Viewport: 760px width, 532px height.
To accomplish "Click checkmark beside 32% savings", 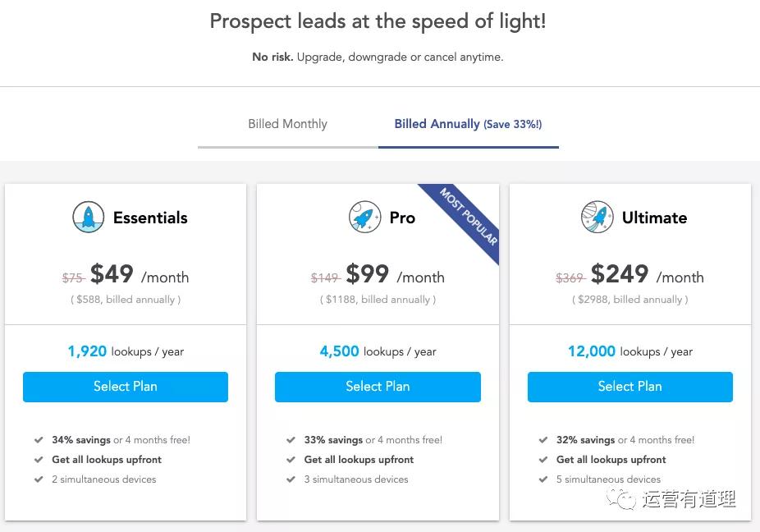I will tap(543, 440).
